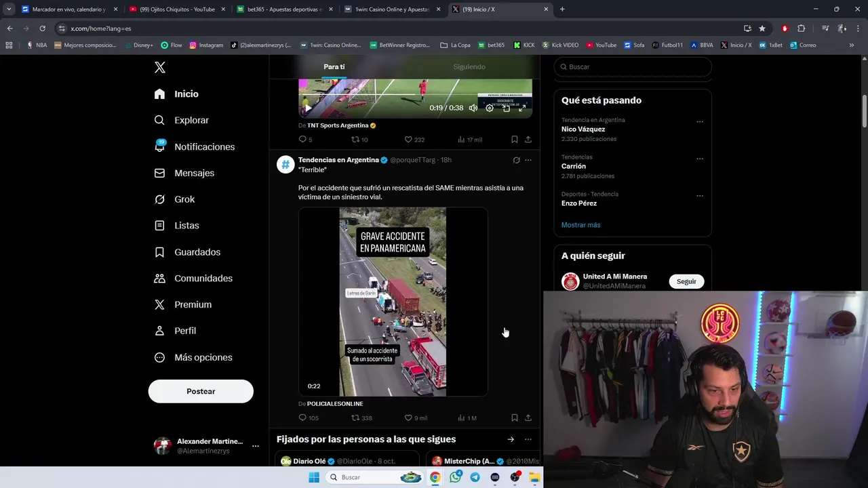868x488 pixels.
Task: Expand TNT Sports video to fullscreen
Action: (x=522, y=108)
